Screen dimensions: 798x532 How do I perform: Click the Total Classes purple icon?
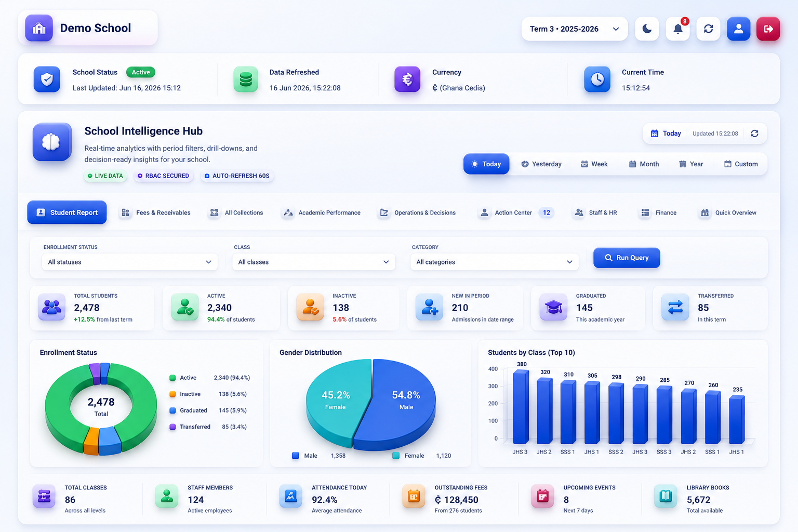coord(44,497)
